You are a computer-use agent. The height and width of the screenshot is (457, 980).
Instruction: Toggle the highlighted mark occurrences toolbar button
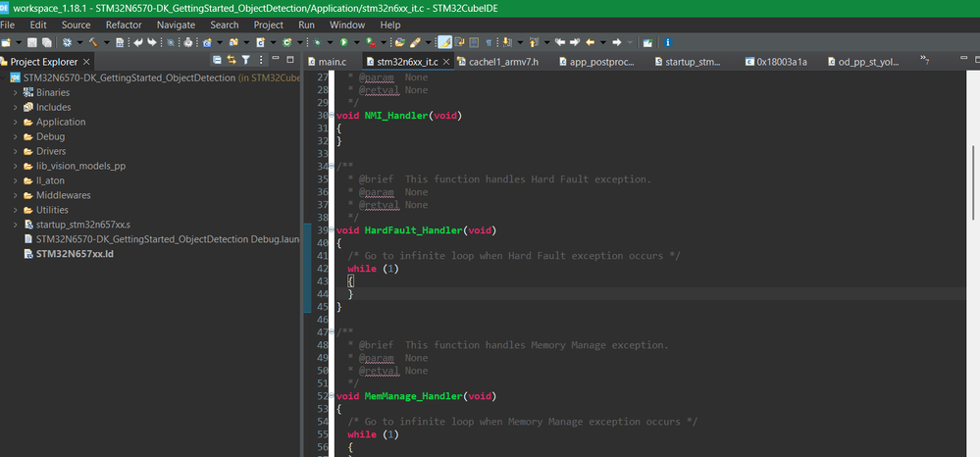click(x=444, y=43)
